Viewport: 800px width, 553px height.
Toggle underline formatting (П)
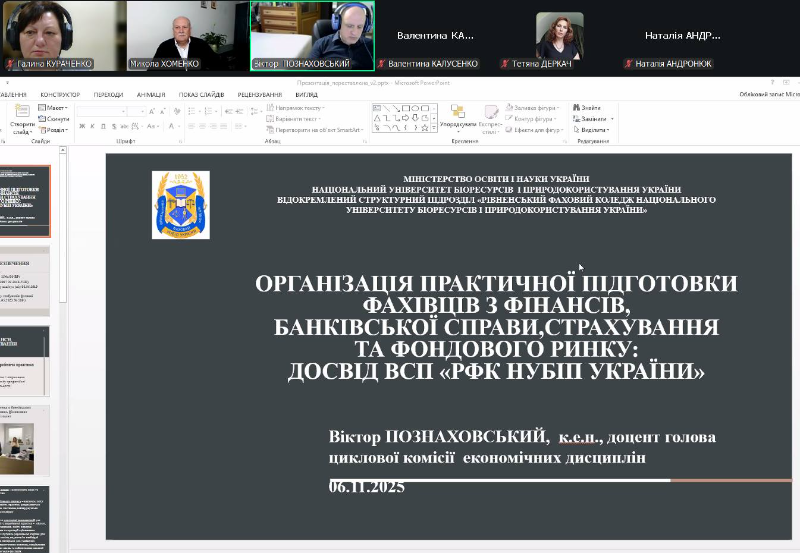[x=104, y=126]
